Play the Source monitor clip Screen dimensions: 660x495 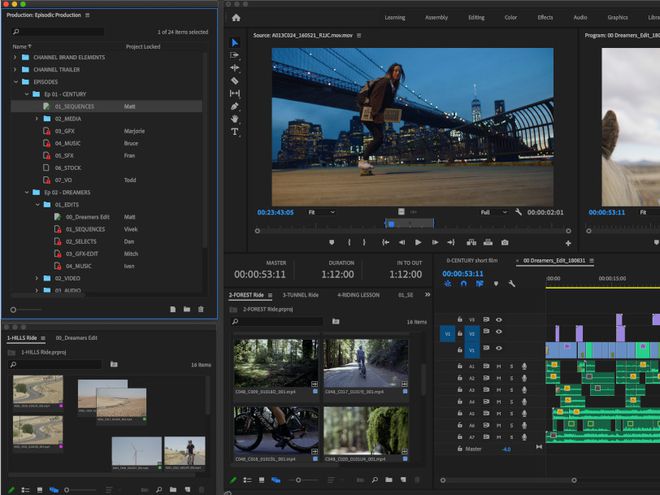[418, 242]
